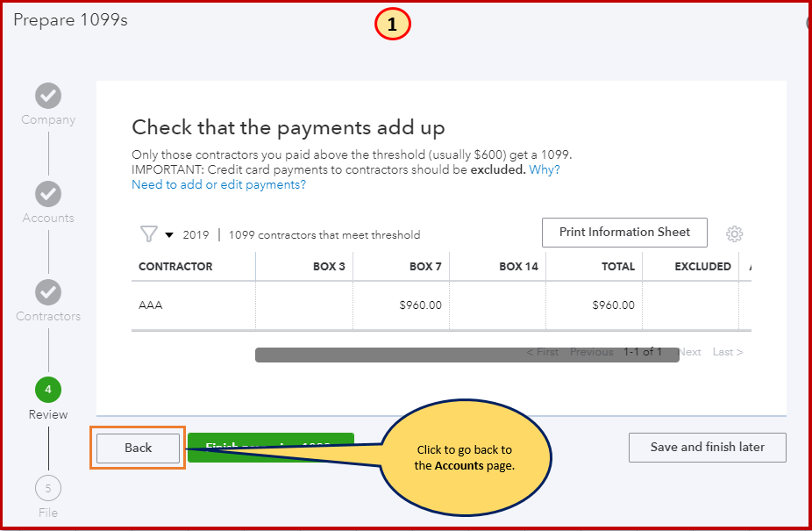Viewport: 812px width, 531px height.
Task: Click the horizontal scrollbar under the table
Action: point(467,355)
